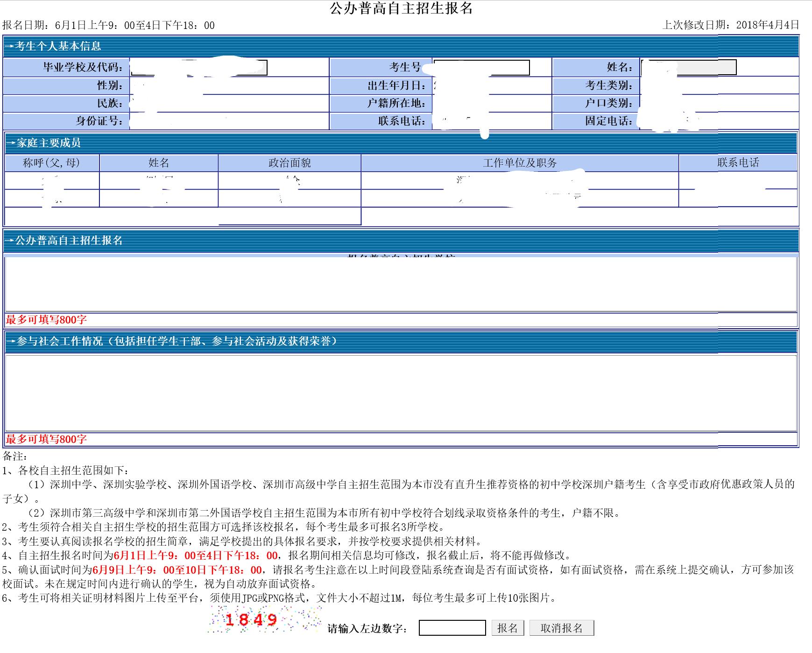Screen dimensions: 812x653
Task: Click the 户口类别 label
Action: pyautogui.click(x=609, y=103)
